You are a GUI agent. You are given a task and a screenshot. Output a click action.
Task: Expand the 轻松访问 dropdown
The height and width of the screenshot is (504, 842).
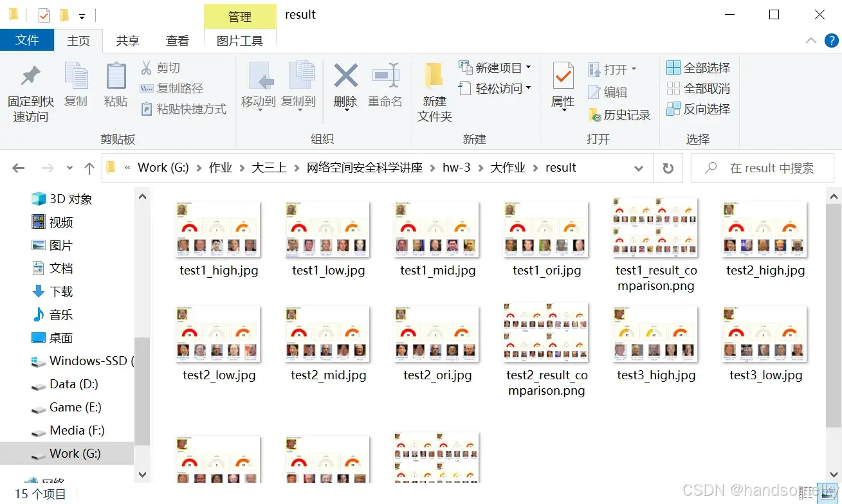pyautogui.click(x=529, y=88)
